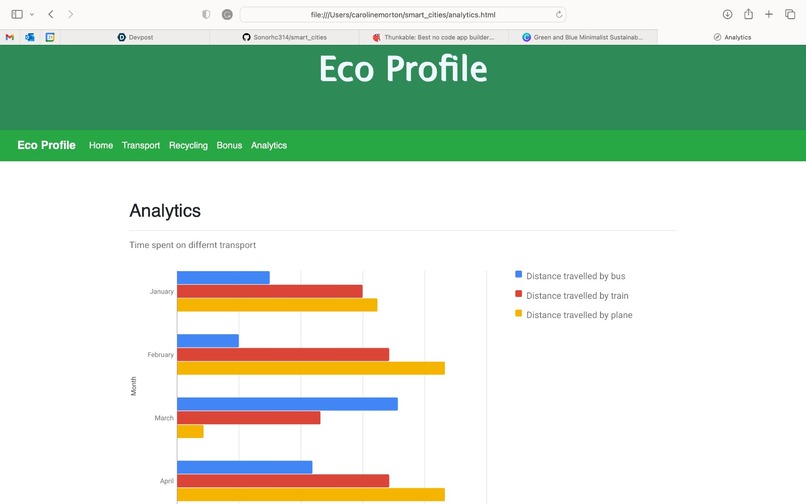
Task: Click April's blue bus bar
Action: click(x=245, y=467)
